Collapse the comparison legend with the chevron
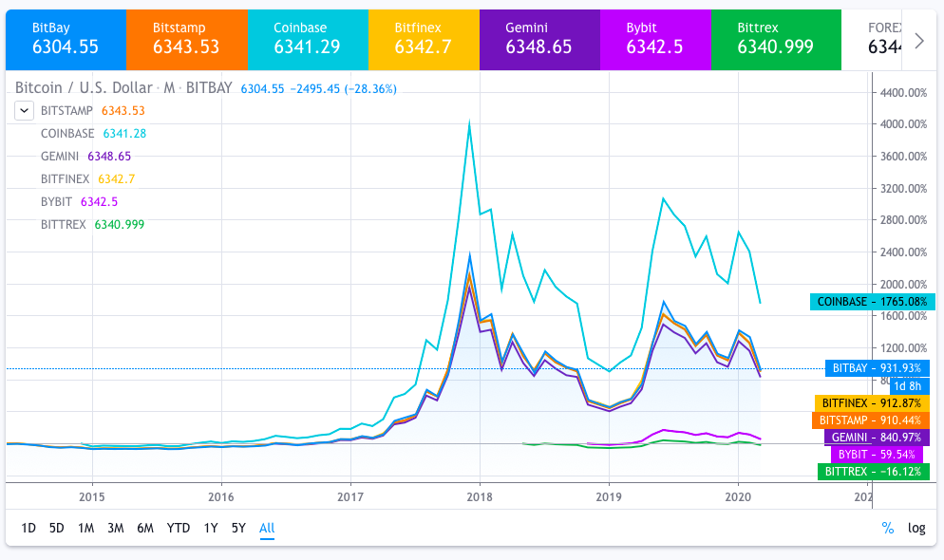The width and height of the screenshot is (944, 560). click(x=24, y=111)
